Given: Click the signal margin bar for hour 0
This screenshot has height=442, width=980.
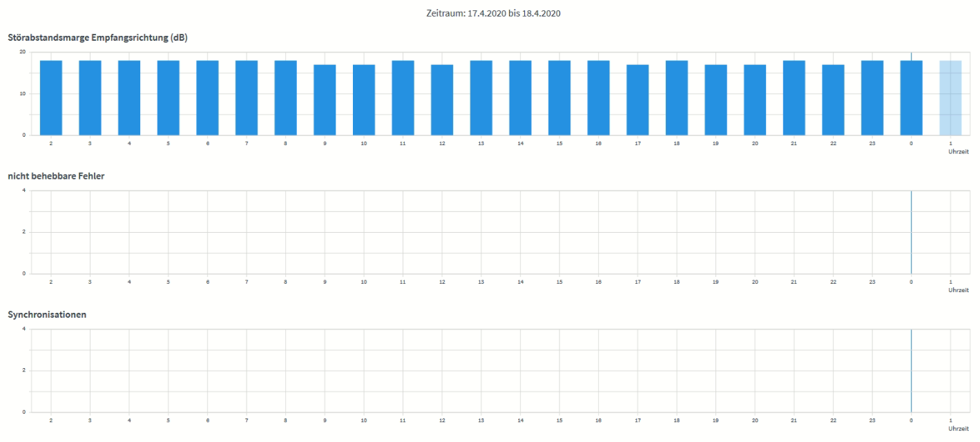Looking at the screenshot, I should tap(912, 97).
